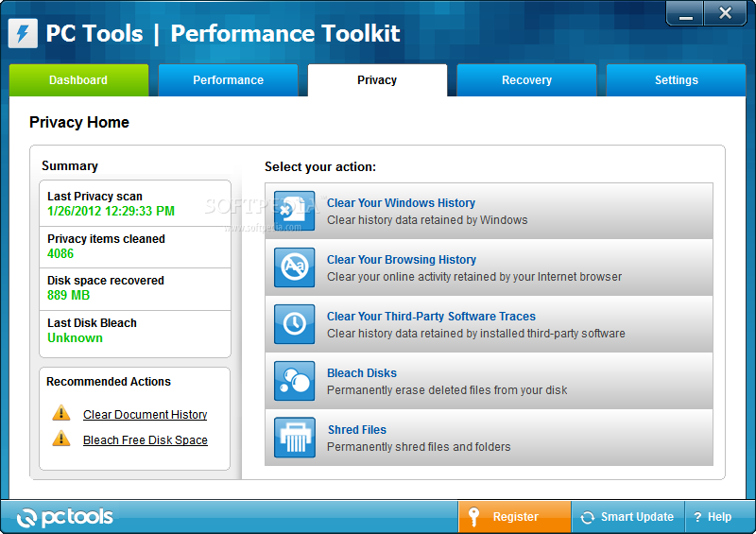This screenshot has height=534, width=756.
Task: Click the Smart Update refresh arrows icon
Action: coord(587,517)
